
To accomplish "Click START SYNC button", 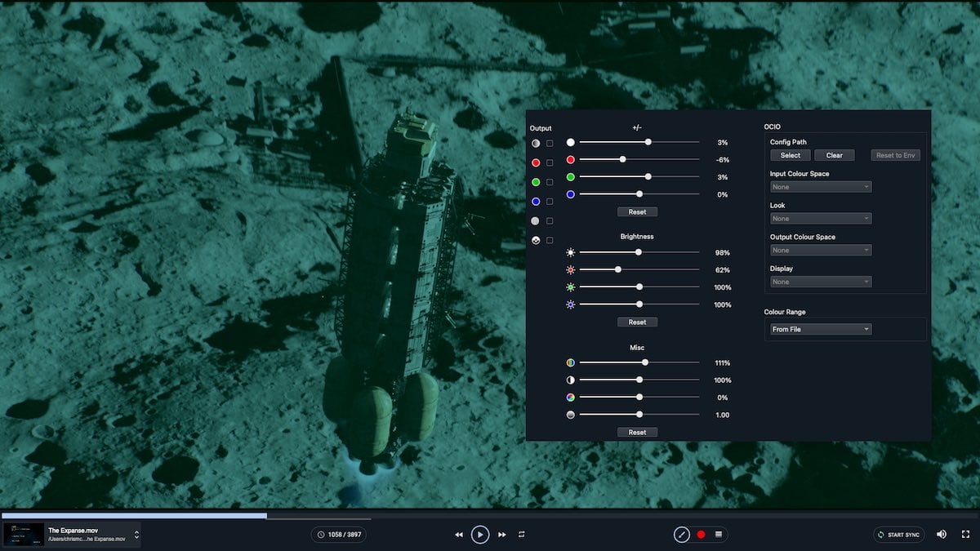I will click(899, 535).
